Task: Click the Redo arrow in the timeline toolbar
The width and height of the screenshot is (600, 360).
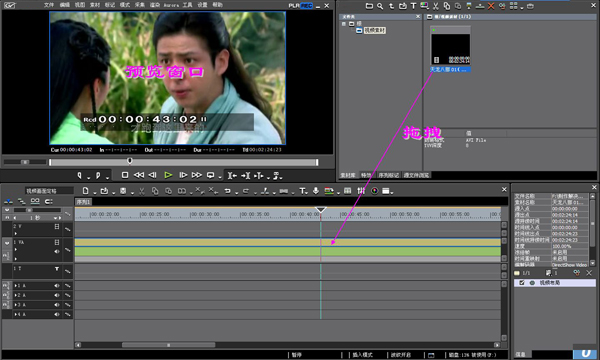Action: coord(246,191)
